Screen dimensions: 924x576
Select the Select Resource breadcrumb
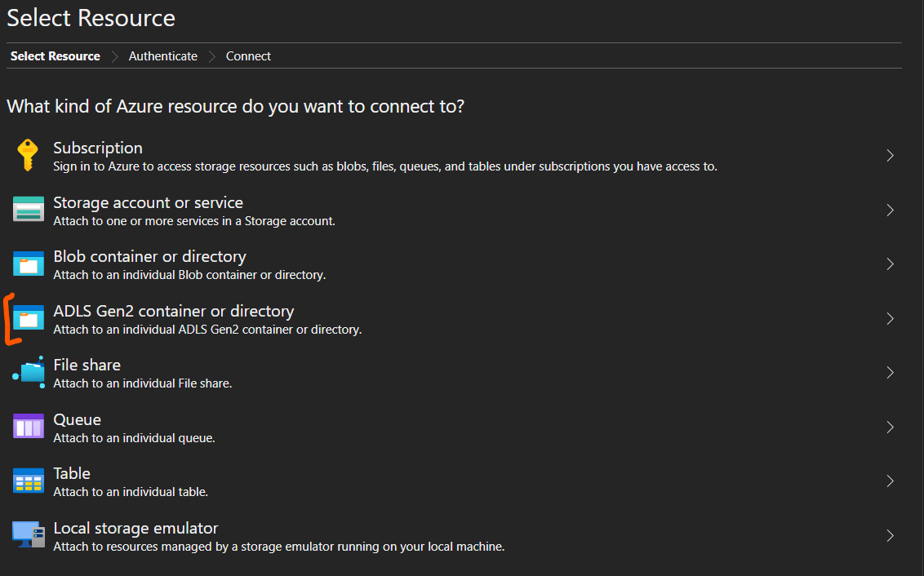55,55
